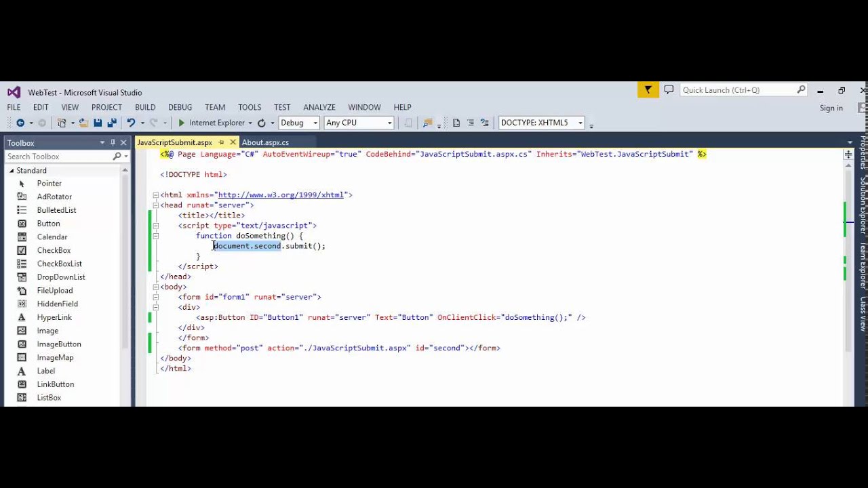Image resolution: width=868 pixels, height=488 pixels.
Task: Open the Class View side tab
Action: (x=863, y=314)
